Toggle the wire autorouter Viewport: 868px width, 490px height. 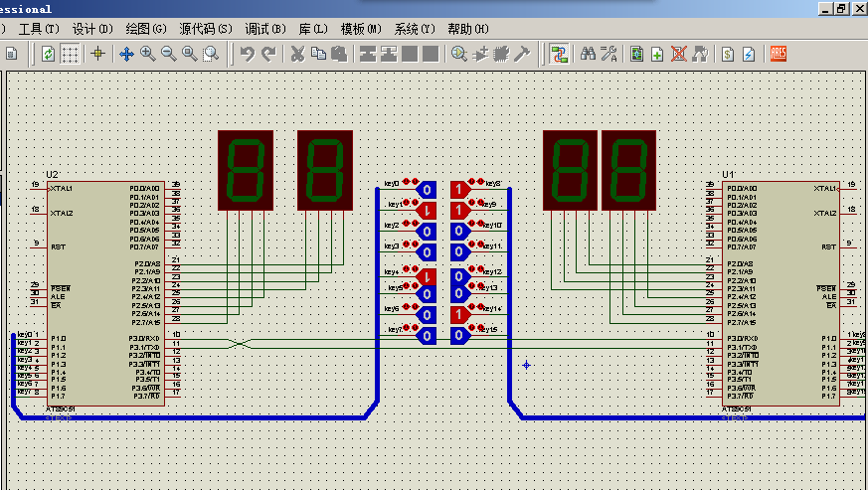pyautogui.click(x=559, y=54)
